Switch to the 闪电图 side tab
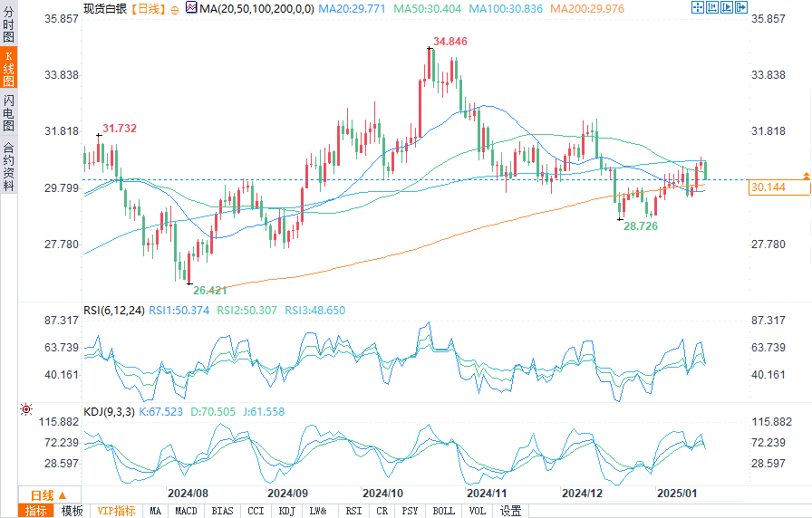 click(x=8, y=113)
